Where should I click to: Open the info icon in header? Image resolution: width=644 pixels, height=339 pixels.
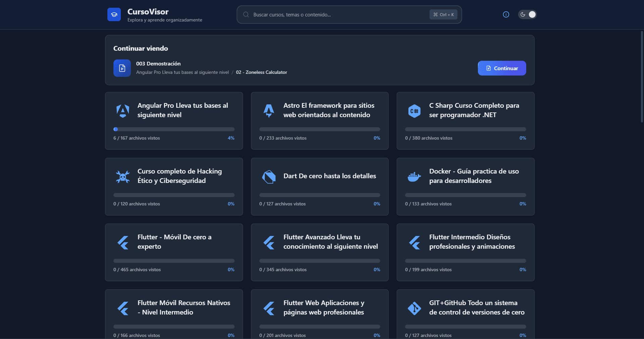point(506,14)
